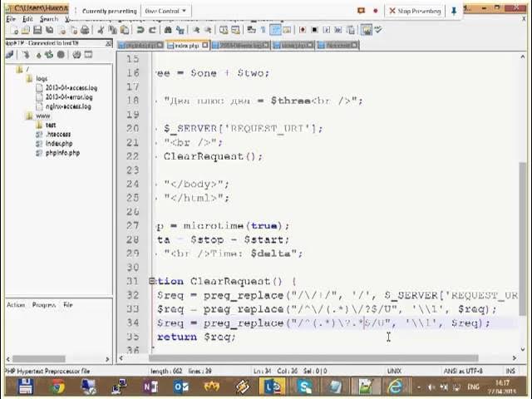Click the Save All toolbar icon
The width and height of the screenshot is (532, 399).
50,30
